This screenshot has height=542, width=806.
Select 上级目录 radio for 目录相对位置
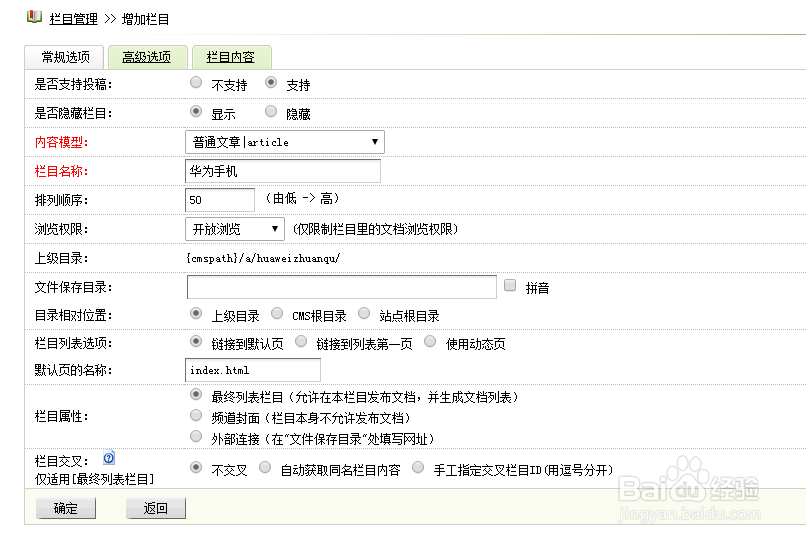point(196,313)
